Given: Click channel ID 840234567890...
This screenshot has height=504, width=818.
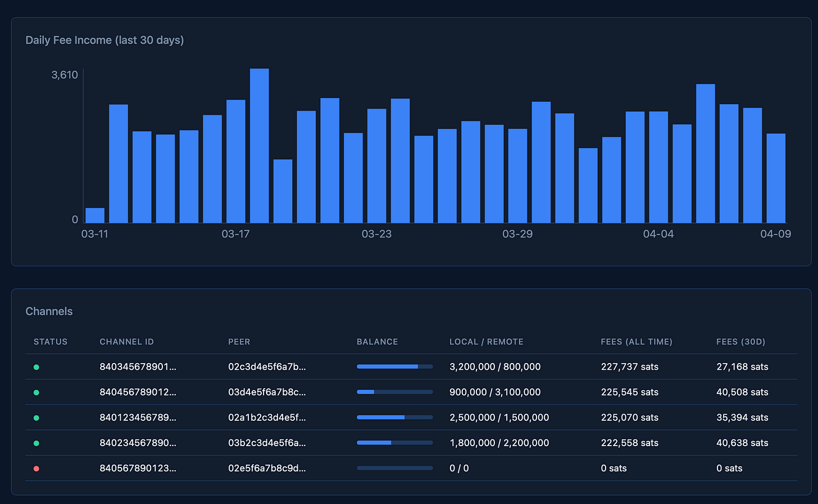Looking at the screenshot, I should [x=138, y=443].
